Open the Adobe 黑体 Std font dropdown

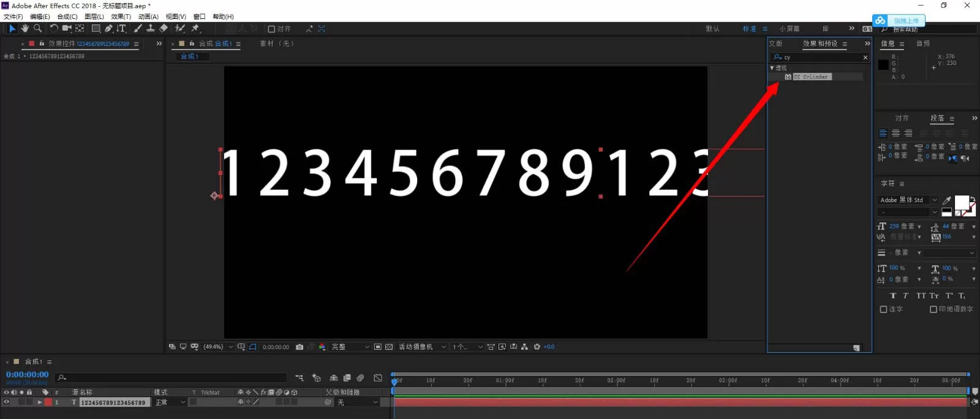tap(908, 200)
